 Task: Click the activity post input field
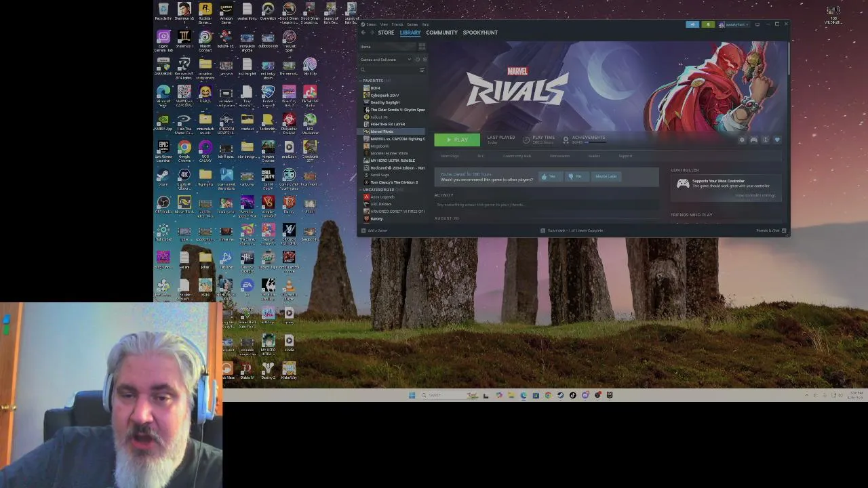pos(547,205)
